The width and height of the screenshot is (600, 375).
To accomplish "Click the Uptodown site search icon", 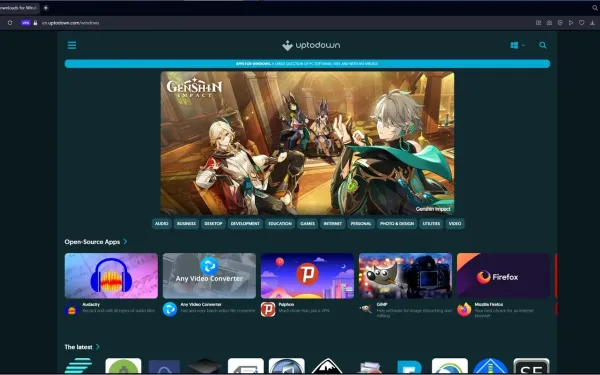I will pyautogui.click(x=543, y=45).
